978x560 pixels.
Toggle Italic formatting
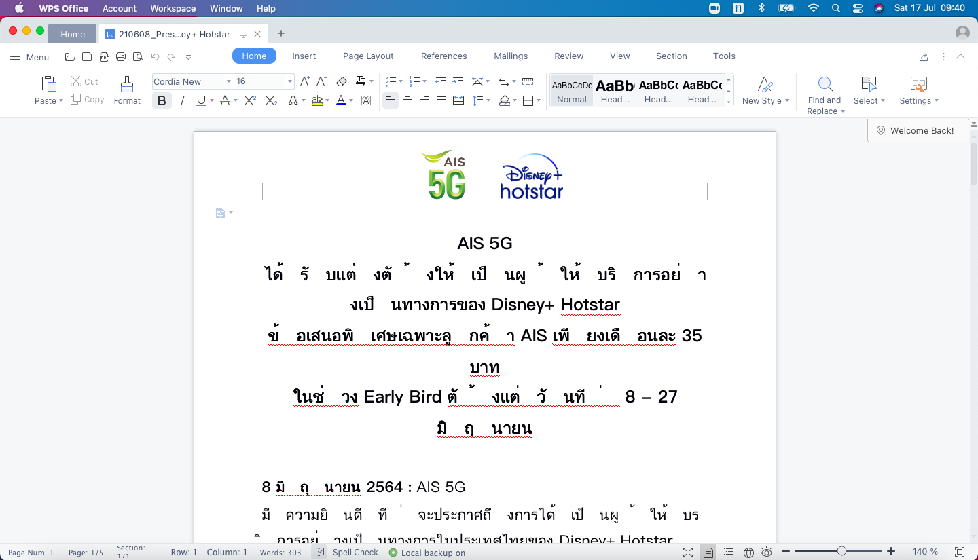coord(182,100)
